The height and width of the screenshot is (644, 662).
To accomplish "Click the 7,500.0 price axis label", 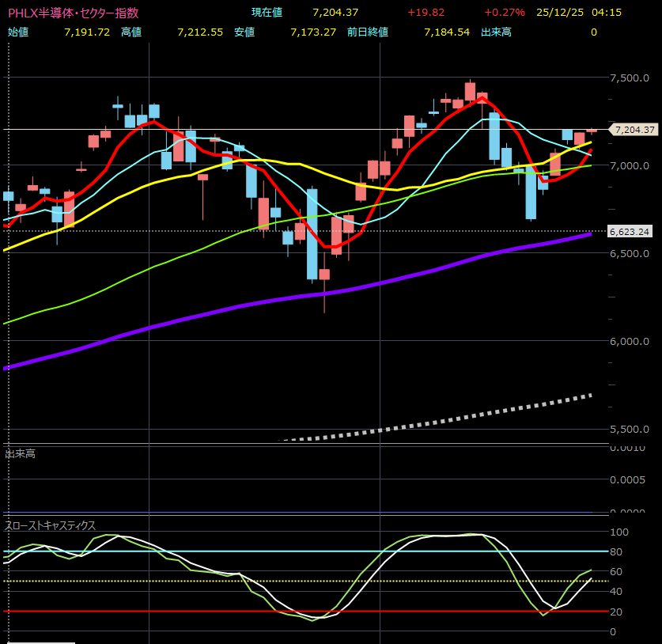I will coord(630,78).
